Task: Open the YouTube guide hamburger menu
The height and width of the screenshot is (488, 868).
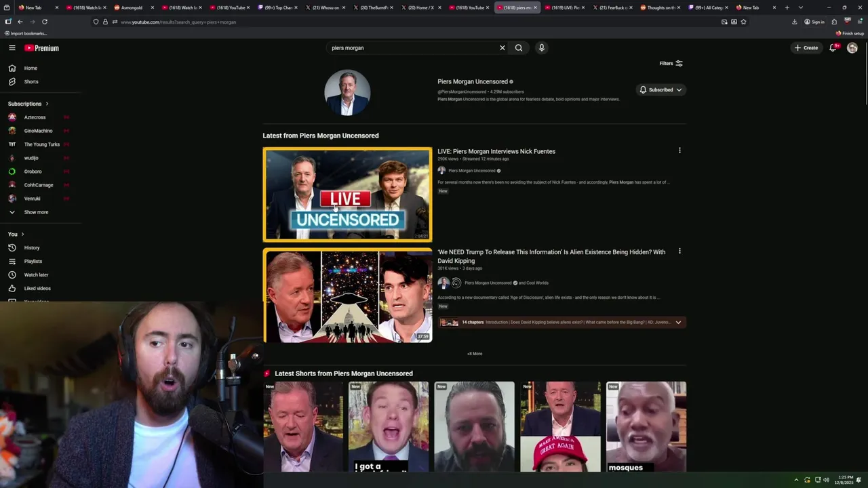Action: click(x=12, y=48)
